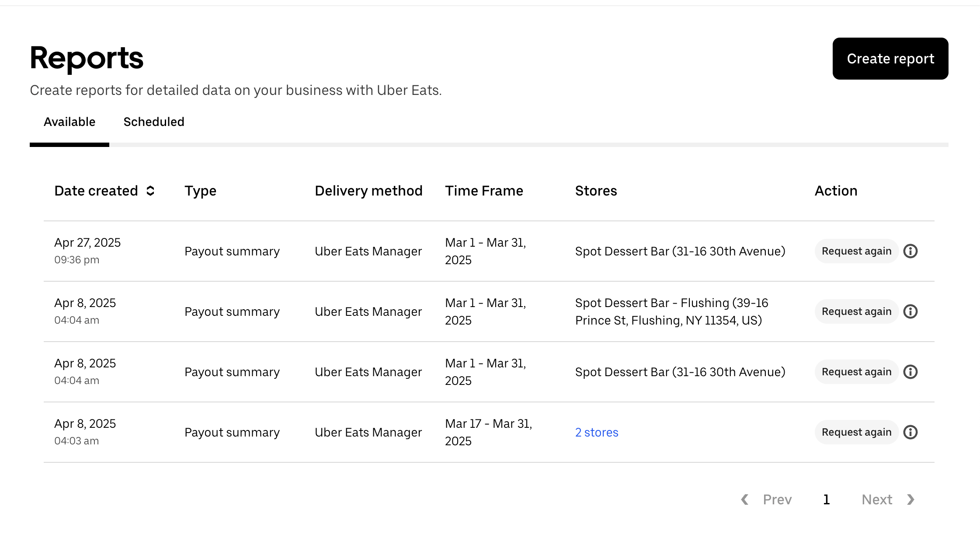Click info icon for Apr 8 04:04 am 30th Avenue report

point(910,372)
